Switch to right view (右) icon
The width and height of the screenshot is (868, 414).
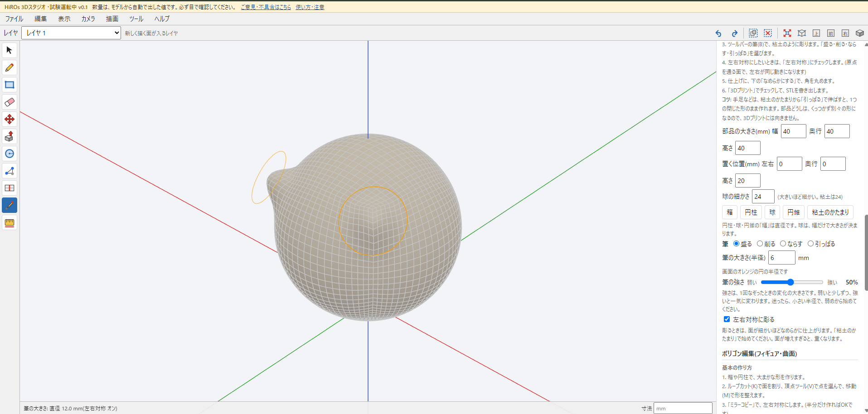(x=845, y=33)
